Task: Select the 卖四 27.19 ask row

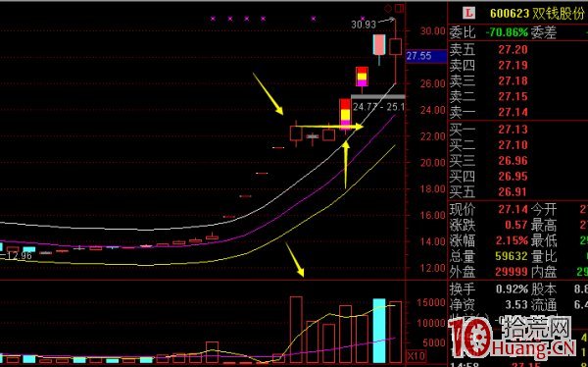Action: [x=518, y=66]
